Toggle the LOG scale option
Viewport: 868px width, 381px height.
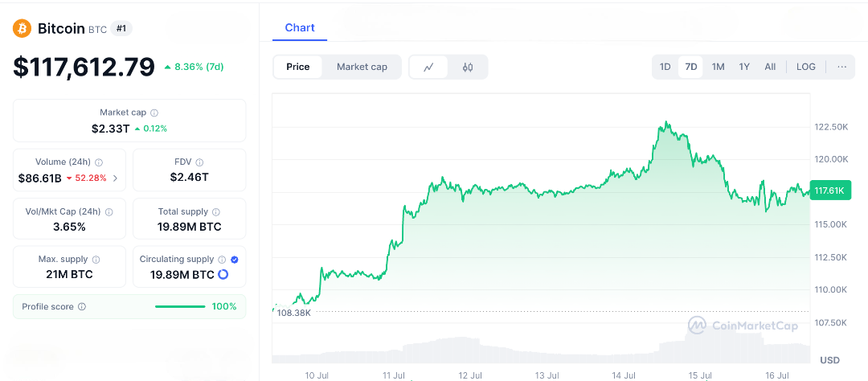(x=806, y=67)
